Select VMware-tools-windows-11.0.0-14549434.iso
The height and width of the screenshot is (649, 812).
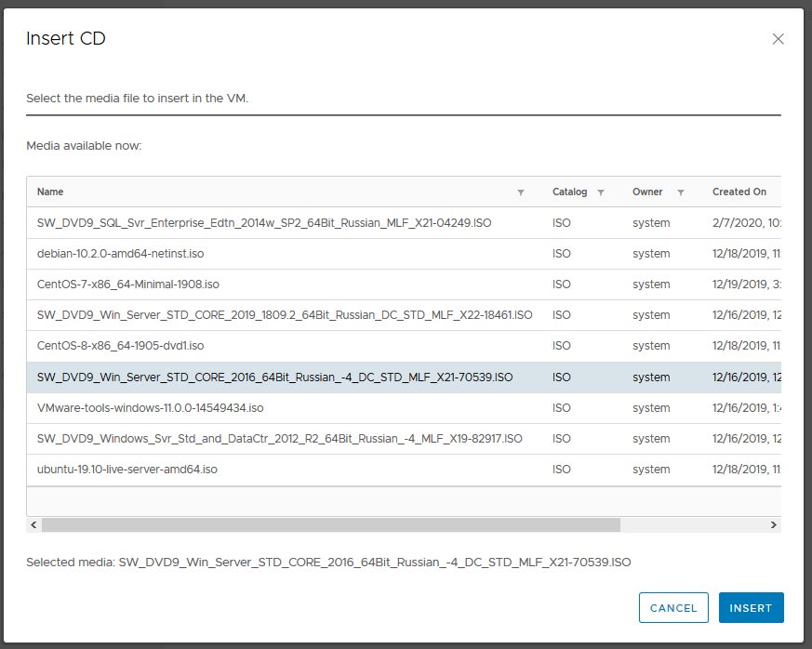404,408
